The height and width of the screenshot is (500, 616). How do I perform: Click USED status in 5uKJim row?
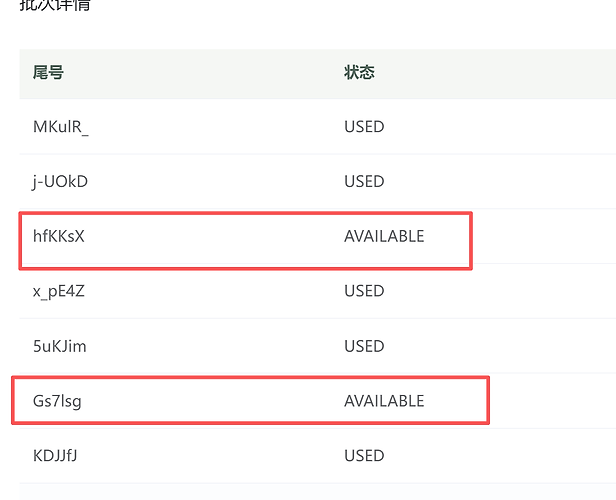pyautogui.click(x=364, y=346)
